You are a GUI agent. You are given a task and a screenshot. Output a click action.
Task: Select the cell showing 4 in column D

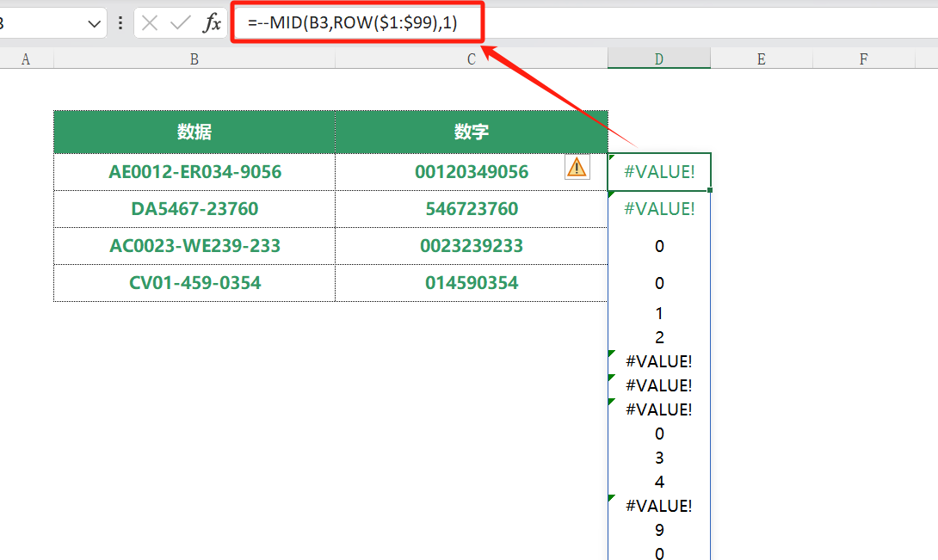point(659,482)
